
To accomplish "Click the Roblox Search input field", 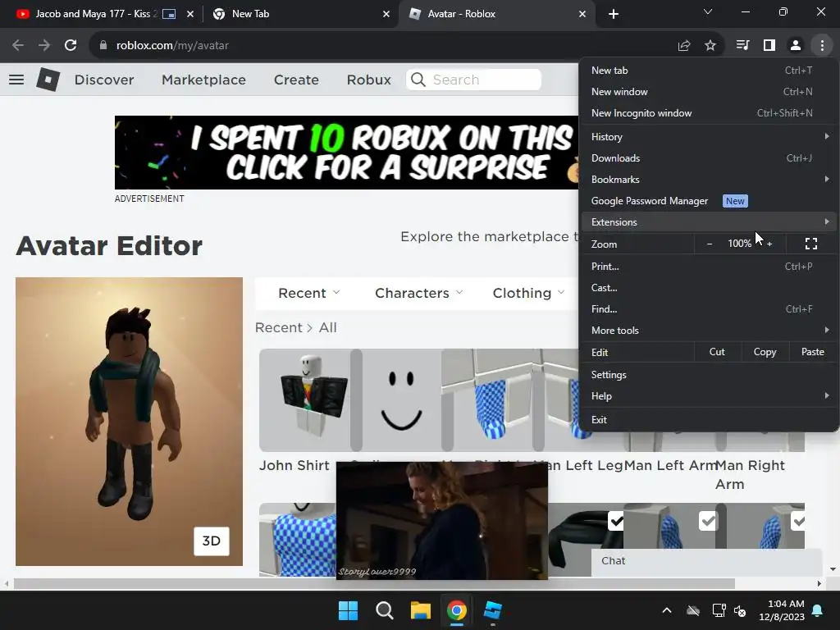I will click(x=473, y=80).
